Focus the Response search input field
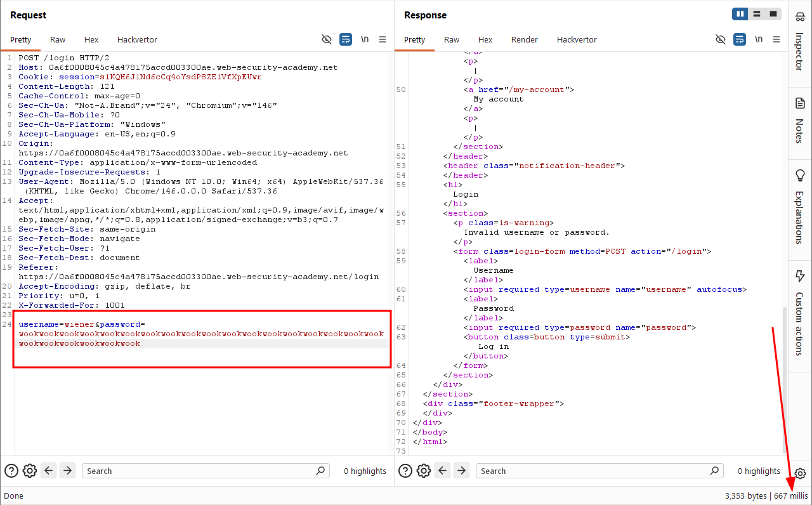 click(594, 471)
